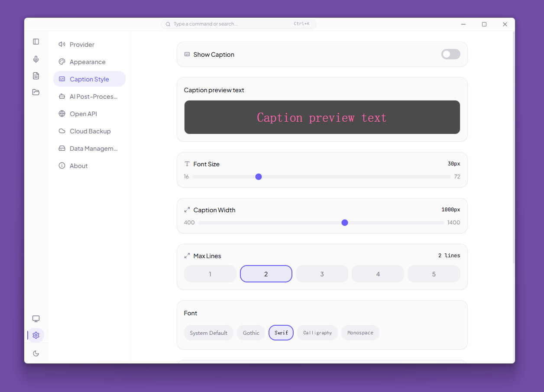544x392 pixels.
Task: Open About section
Action: (x=89, y=166)
